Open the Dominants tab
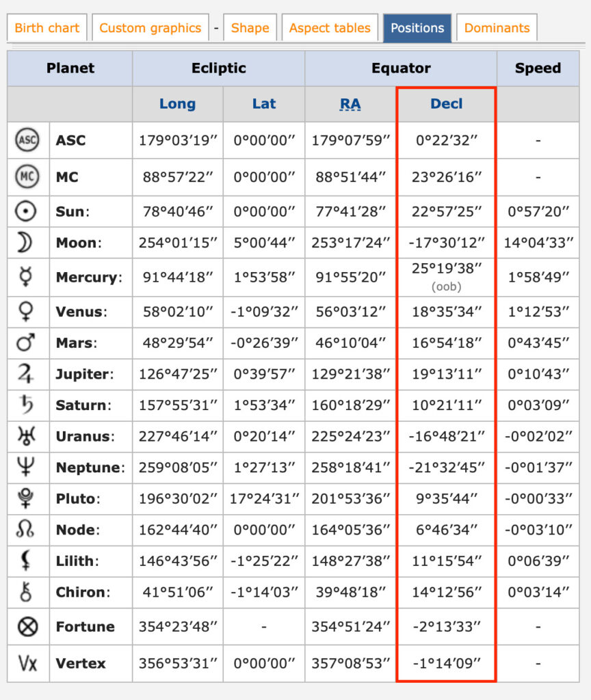The height and width of the screenshot is (700, 591). pyautogui.click(x=497, y=27)
